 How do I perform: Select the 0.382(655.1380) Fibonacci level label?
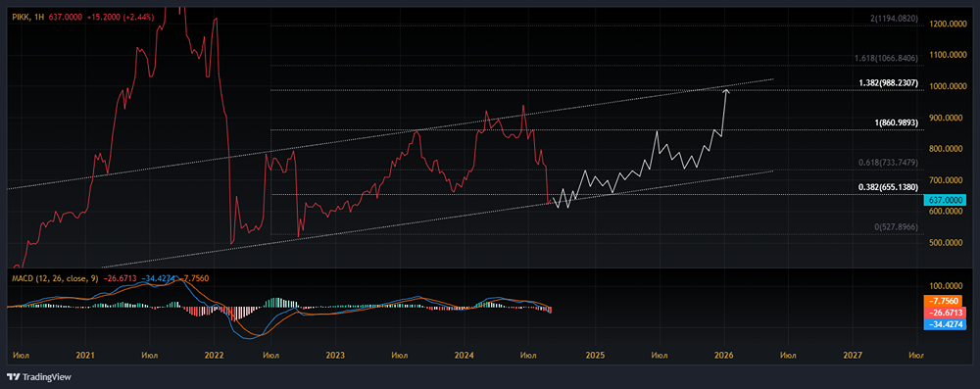(x=888, y=187)
